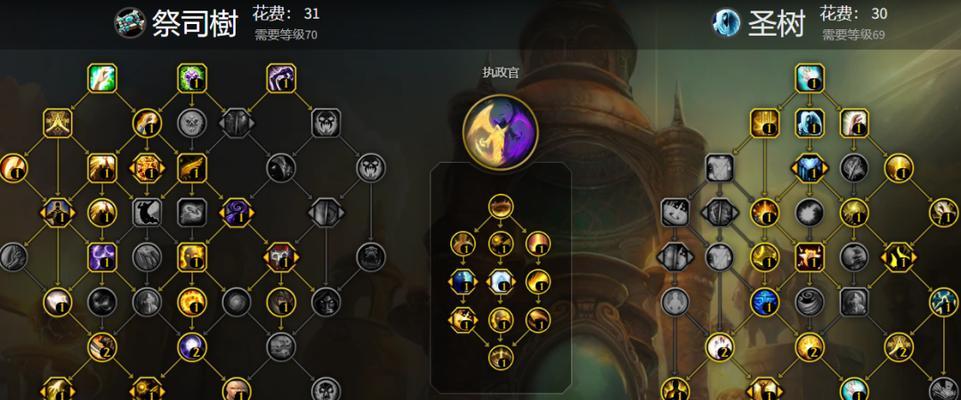The width and height of the screenshot is (961, 400).
Task: Open the white-blue center choice node under 执政官
Action: click(501, 281)
